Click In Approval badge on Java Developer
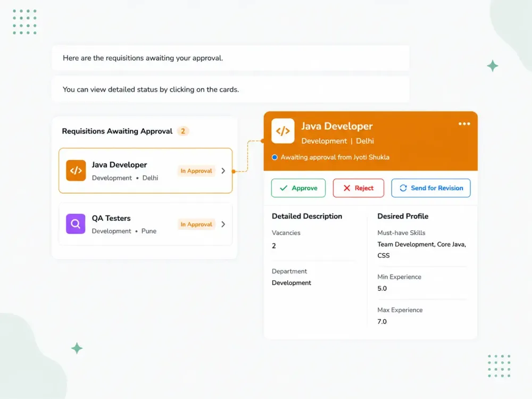This screenshot has width=532, height=399. pyautogui.click(x=196, y=171)
